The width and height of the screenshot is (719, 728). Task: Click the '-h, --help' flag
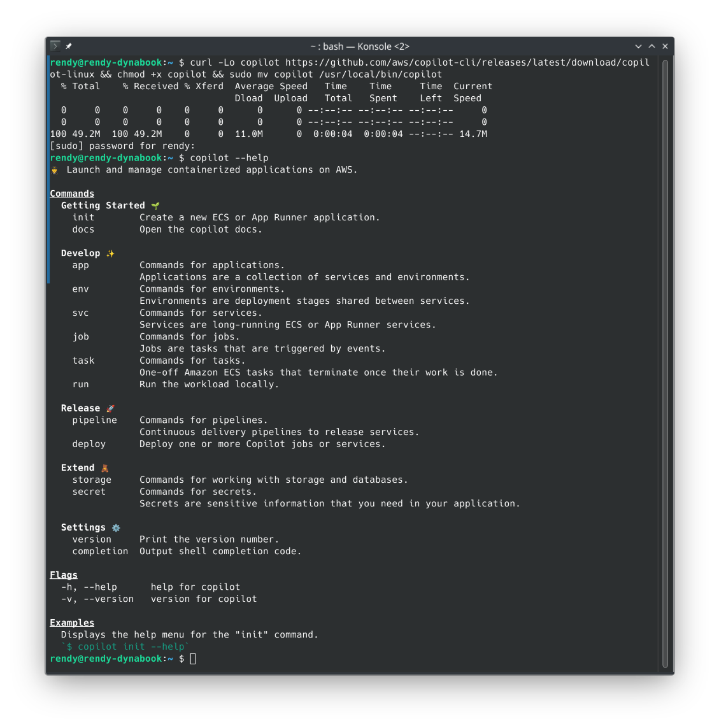point(89,587)
